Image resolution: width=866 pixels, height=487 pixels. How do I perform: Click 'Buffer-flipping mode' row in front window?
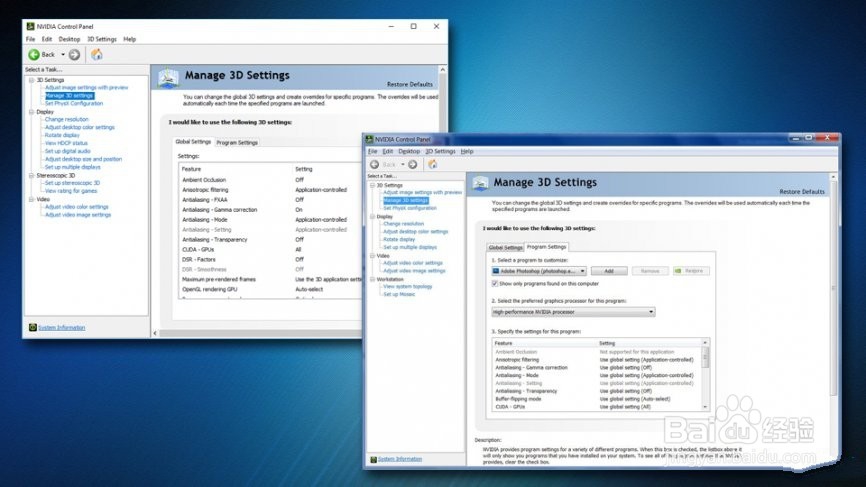pos(596,399)
